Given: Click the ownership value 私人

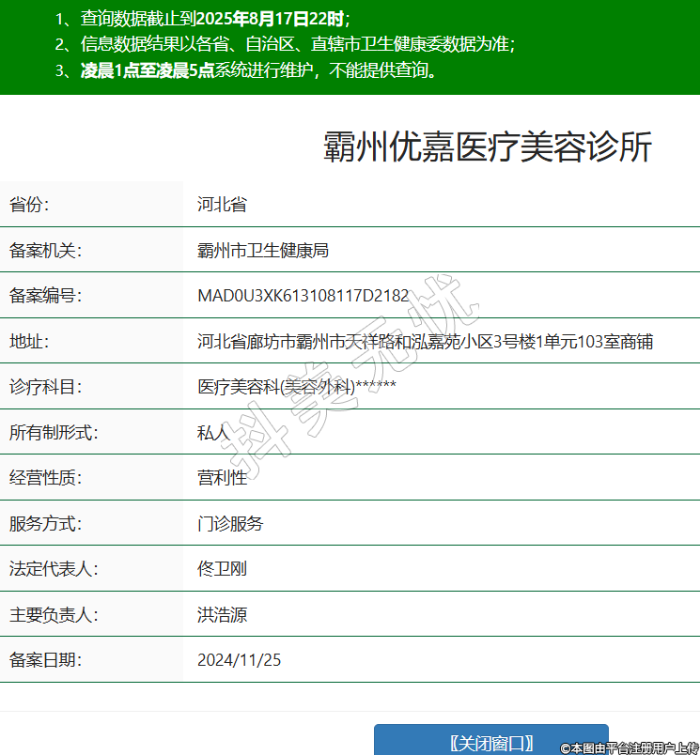Looking at the screenshot, I should pyautogui.click(x=213, y=433).
